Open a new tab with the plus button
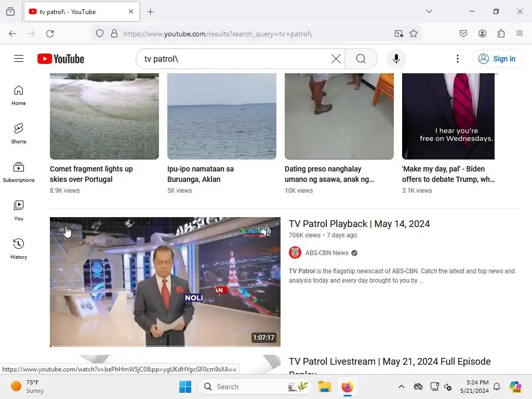The width and height of the screenshot is (532, 399). click(150, 12)
